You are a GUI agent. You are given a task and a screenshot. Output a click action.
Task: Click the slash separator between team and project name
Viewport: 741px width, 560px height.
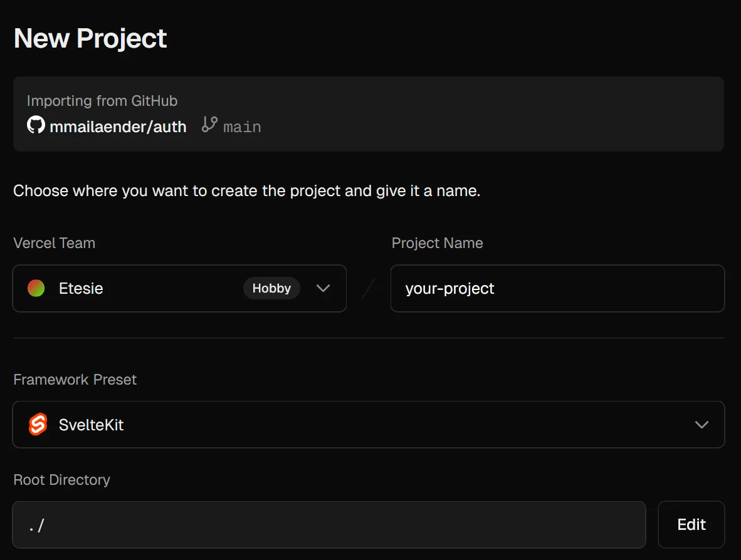(x=369, y=288)
